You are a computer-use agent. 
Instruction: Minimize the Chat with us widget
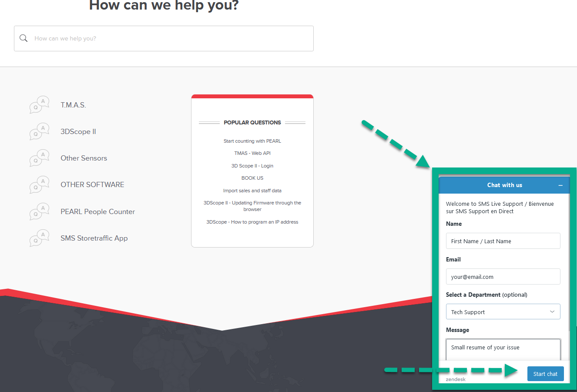click(x=560, y=185)
